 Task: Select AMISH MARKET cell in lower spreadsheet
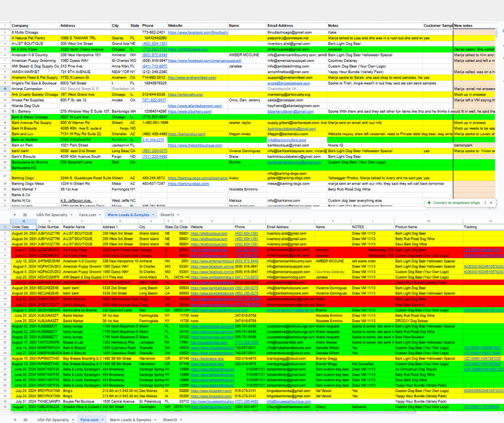click(81, 283)
